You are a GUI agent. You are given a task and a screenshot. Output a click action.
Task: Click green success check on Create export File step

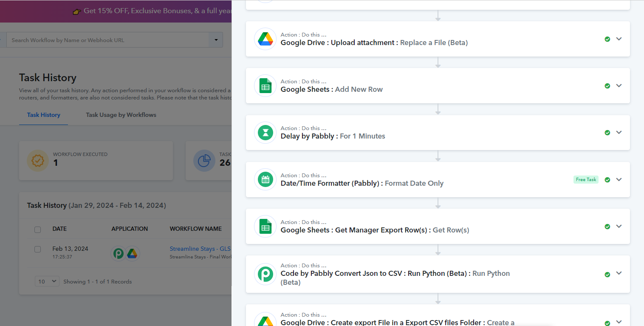pos(607,323)
